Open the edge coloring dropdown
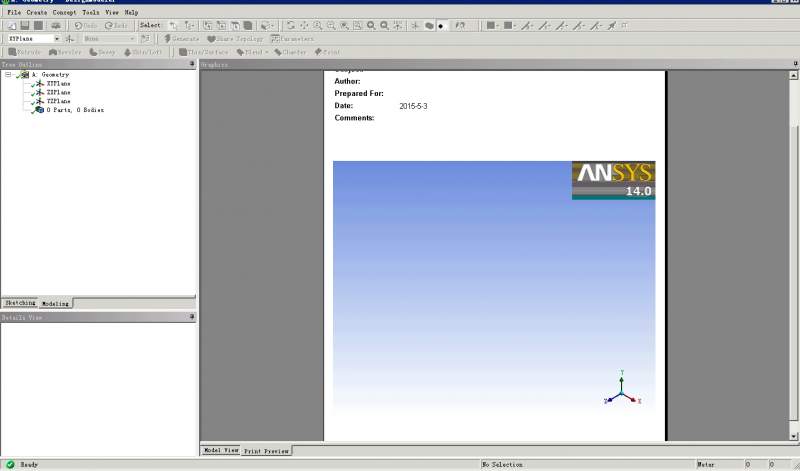This screenshot has height=471, width=800. pos(510,26)
